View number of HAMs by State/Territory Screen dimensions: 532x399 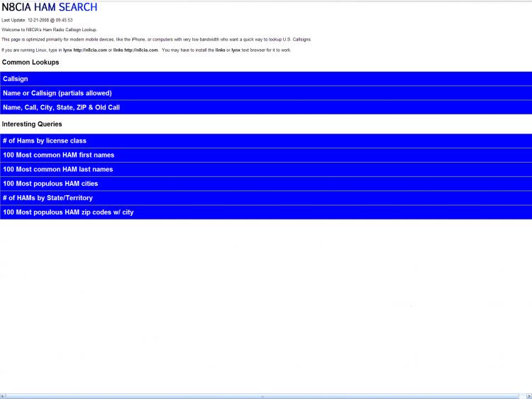48,197
